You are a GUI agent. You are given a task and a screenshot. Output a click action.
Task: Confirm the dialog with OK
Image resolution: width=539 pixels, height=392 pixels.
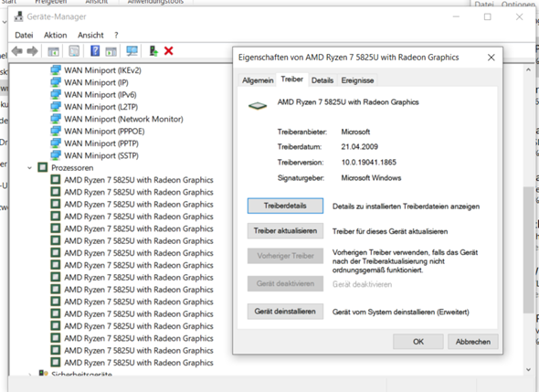(x=418, y=342)
